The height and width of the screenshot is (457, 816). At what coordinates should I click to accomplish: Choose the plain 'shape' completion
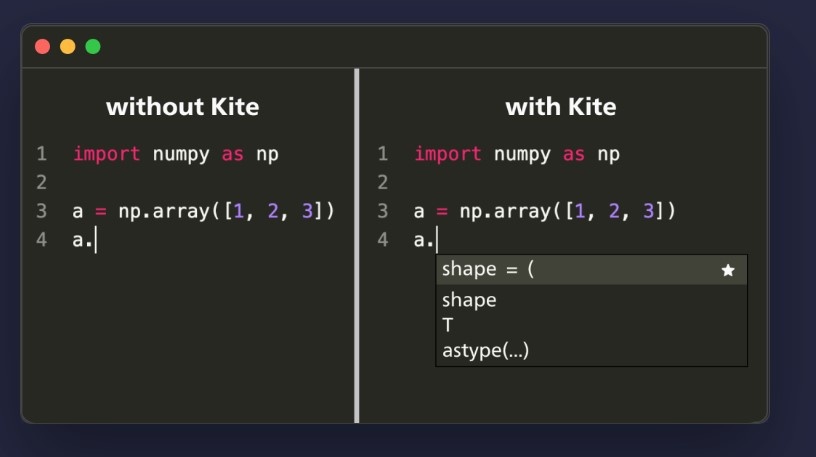[469, 300]
